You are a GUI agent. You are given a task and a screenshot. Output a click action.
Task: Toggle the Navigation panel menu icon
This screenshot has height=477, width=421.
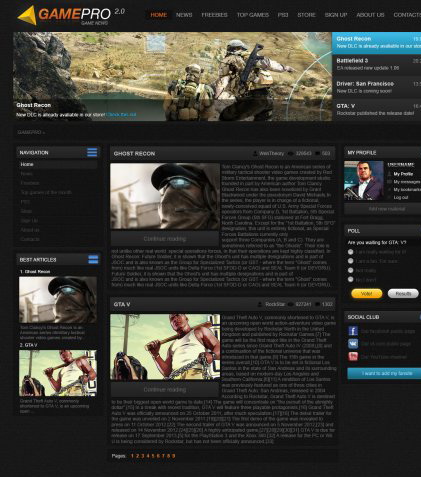point(92,152)
